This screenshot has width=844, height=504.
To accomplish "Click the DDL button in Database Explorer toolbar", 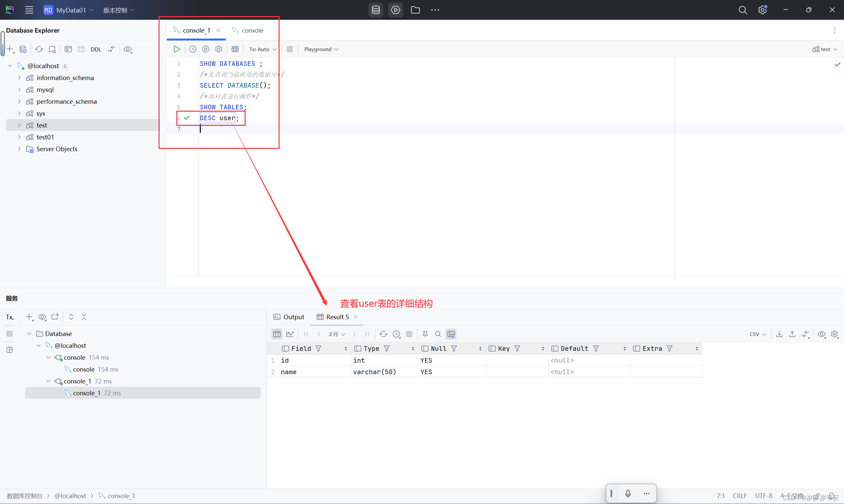I will (96, 49).
